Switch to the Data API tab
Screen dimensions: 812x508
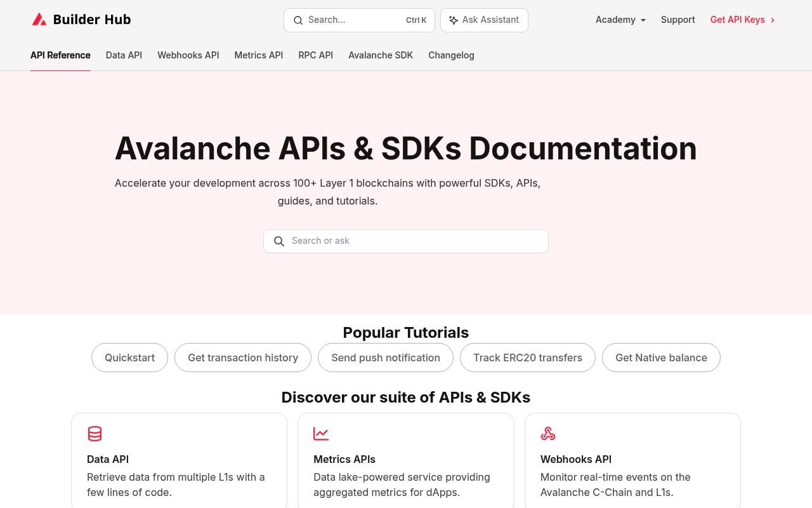(124, 55)
